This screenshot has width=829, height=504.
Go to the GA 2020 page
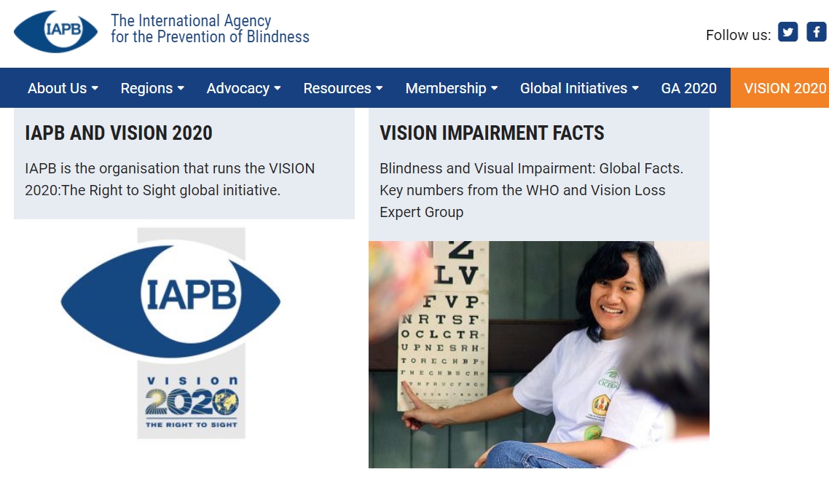tap(689, 88)
